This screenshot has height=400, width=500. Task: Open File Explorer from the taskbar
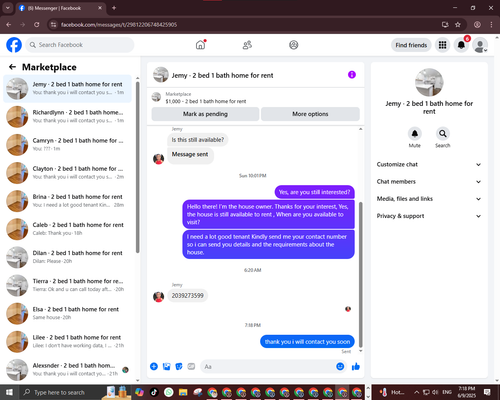click(x=183, y=392)
